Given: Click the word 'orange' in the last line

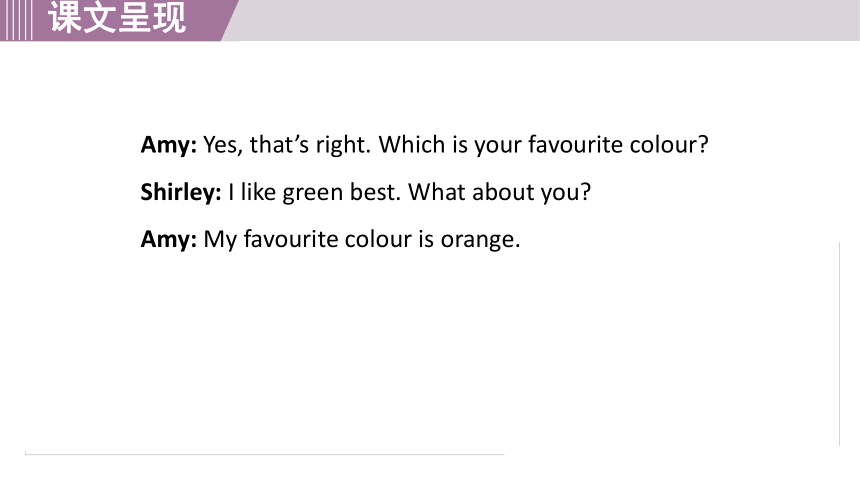Looking at the screenshot, I should click(478, 241).
